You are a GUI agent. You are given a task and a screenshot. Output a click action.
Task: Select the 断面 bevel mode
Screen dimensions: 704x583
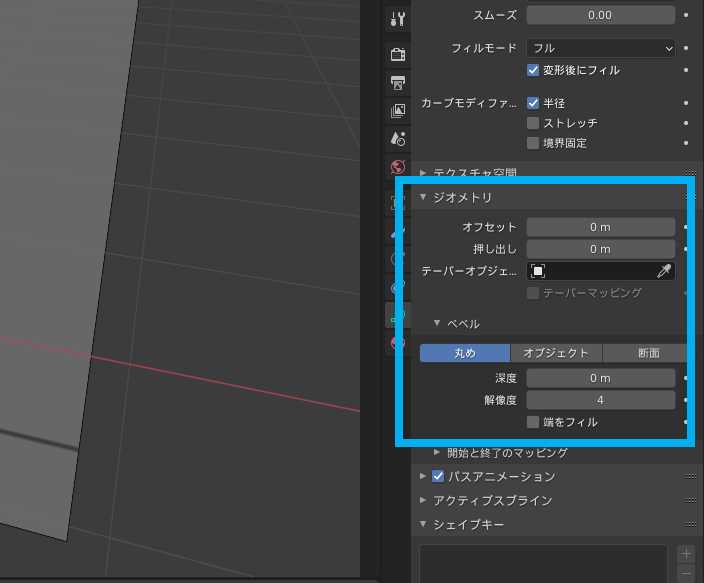645,353
